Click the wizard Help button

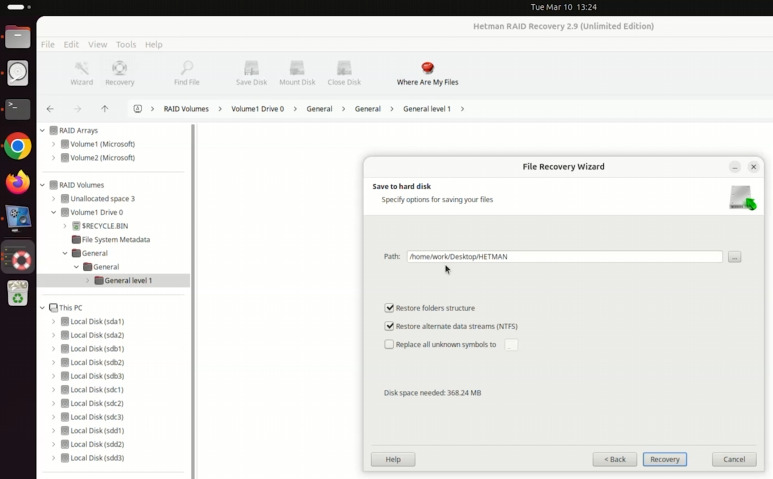393,459
